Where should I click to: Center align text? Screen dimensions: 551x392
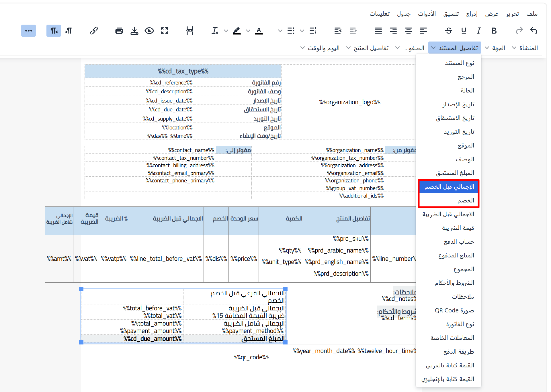pyautogui.click(x=408, y=31)
